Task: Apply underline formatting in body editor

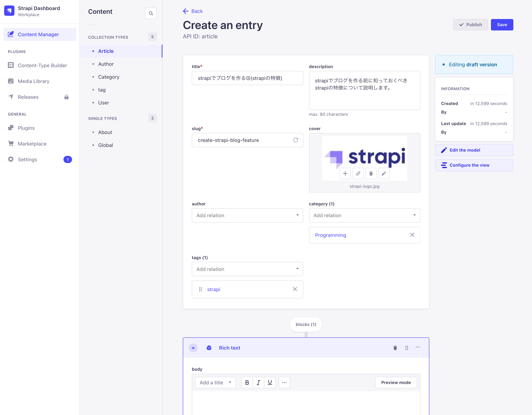Action: pyautogui.click(x=270, y=383)
